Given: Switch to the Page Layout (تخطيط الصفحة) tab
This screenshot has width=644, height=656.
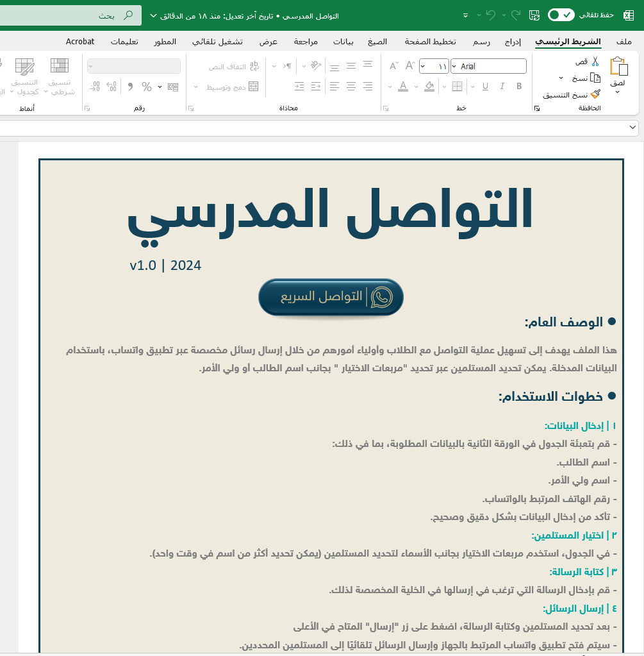Looking at the screenshot, I should (x=431, y=42).
